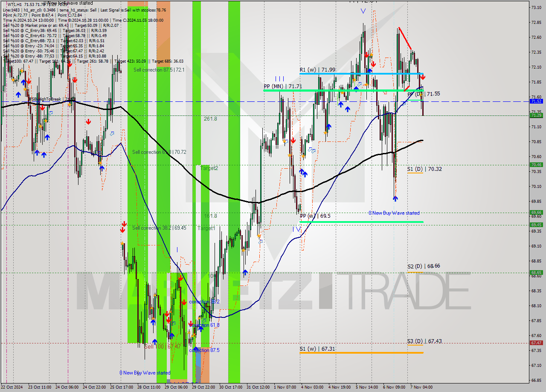
Task: Click the red 67.47 price tag on axis
Action: click(536, 343)
